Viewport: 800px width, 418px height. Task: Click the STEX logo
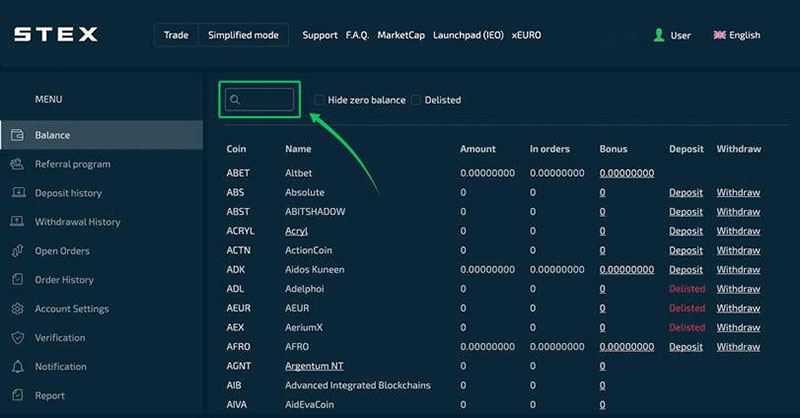[x=56, y=35]
